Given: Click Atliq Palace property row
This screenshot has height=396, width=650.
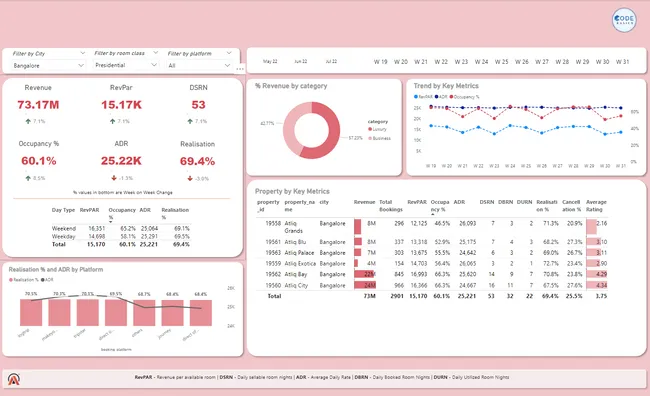Looking at the screenshot, I should click(x=432, y=253).
